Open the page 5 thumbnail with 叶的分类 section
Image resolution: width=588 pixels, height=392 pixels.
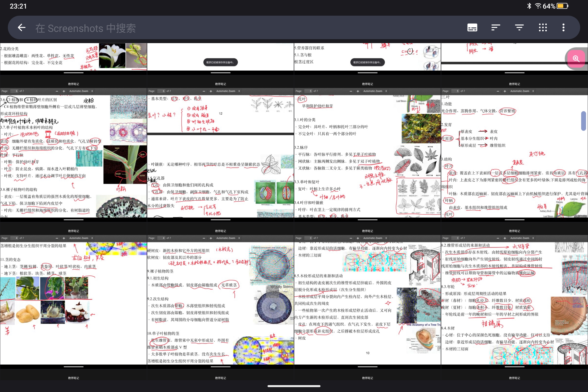[x=367, y=149]
